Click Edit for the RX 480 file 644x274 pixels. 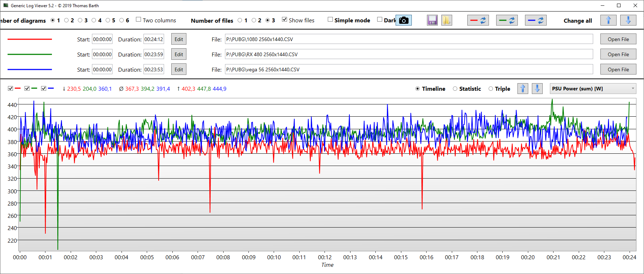pyautogui.click(x=179, y=54)
